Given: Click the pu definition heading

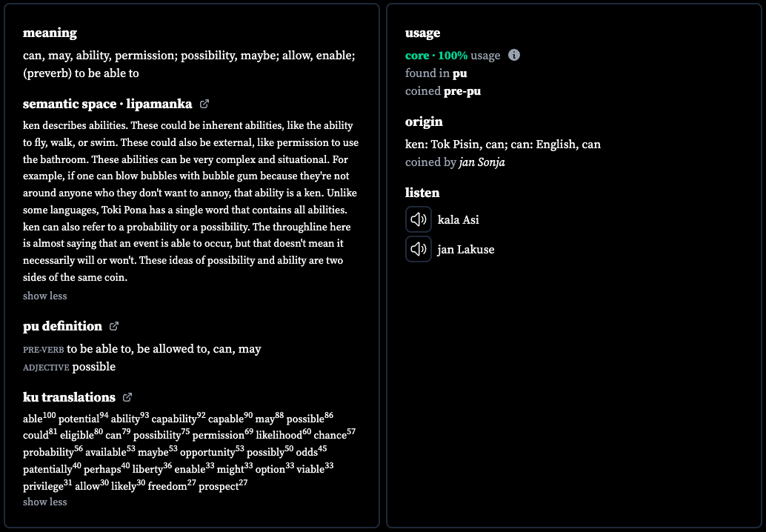Looking at the screenshot, I should point(62,326).
